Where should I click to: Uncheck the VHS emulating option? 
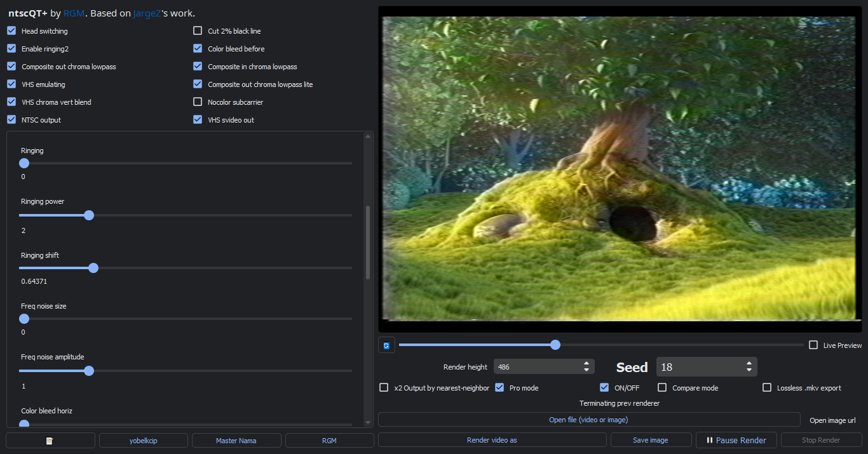[11, 84]
